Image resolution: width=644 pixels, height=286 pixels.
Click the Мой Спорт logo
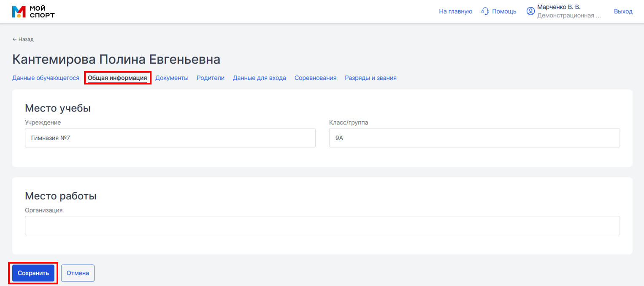click(33, 12)
